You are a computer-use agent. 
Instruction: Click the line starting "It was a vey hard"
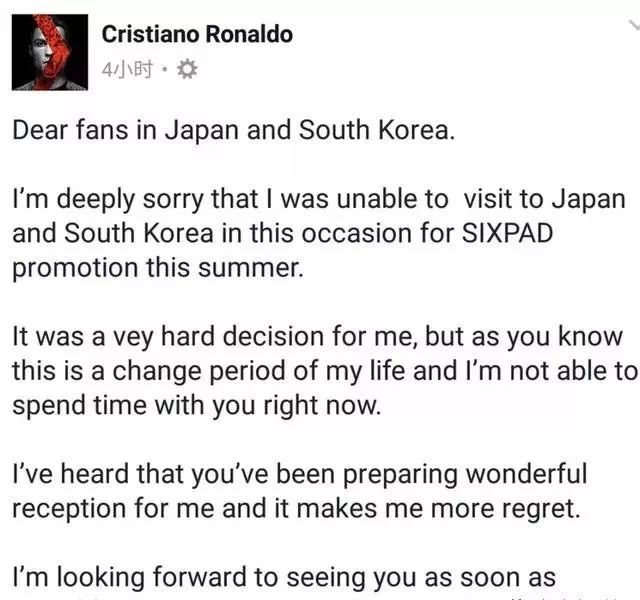click(317, 337)
